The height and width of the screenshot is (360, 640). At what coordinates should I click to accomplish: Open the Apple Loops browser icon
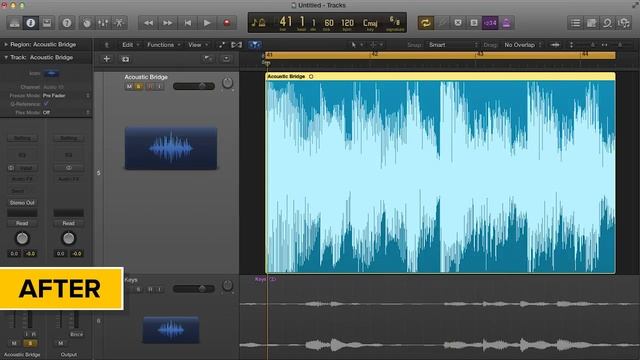607,23
